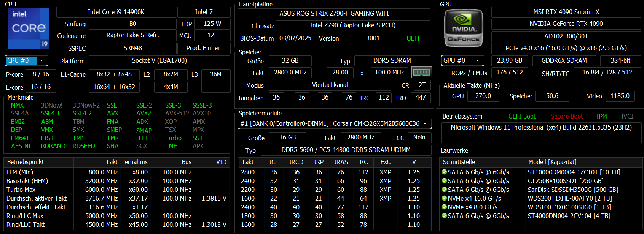Click the tRFC value 447
The image size is (644, 234).
pyautogui.click(x=421, y=98)
